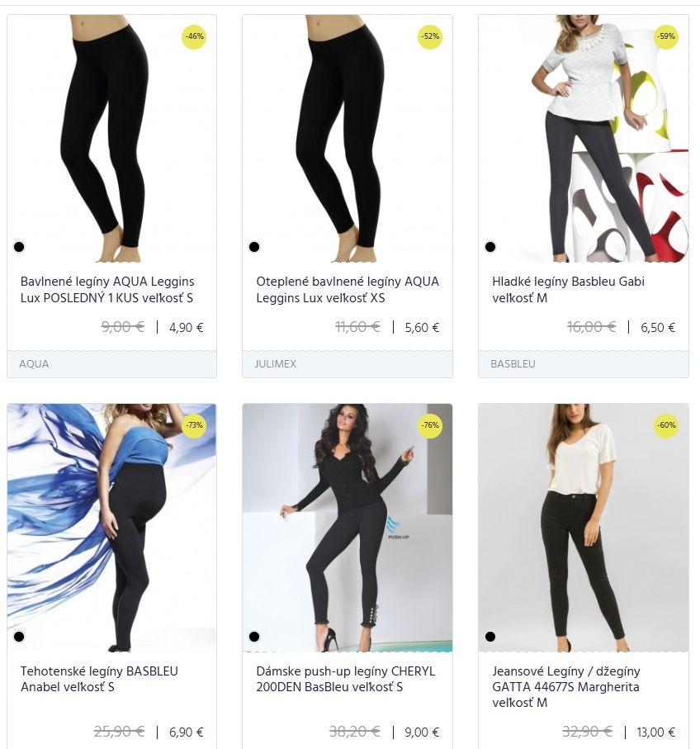This screenshot has height=749, width=700.
Task: Click the -73% badge on maternity leggings
Action: click(194, 425)
